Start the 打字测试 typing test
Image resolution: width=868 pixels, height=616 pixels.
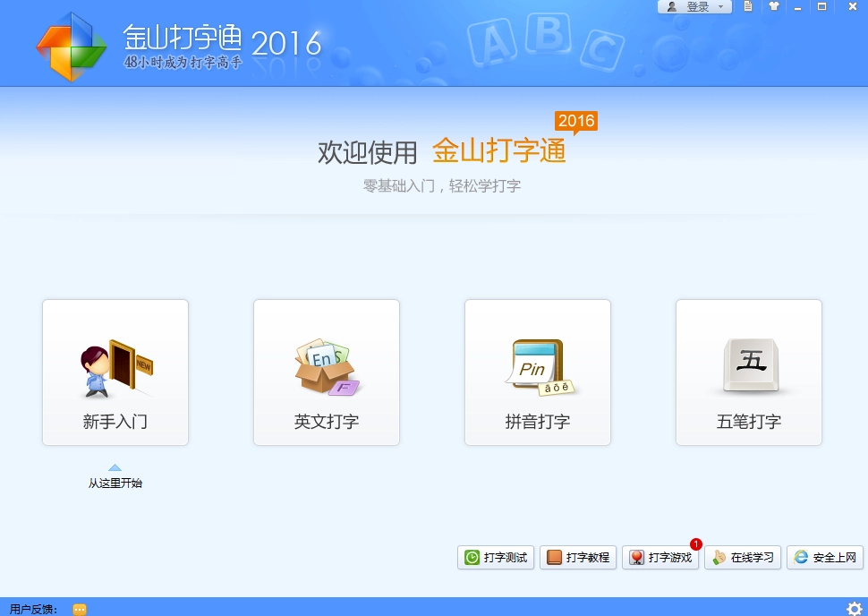(496, 558)
